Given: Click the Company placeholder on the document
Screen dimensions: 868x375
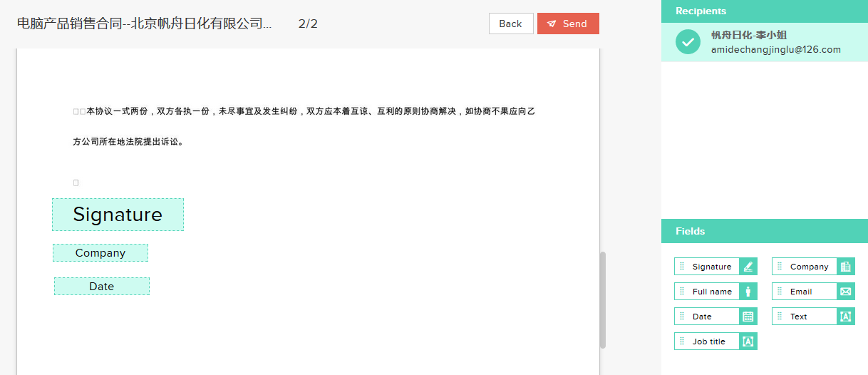Looking at the screenshot, I should click(x=100, y=253).
